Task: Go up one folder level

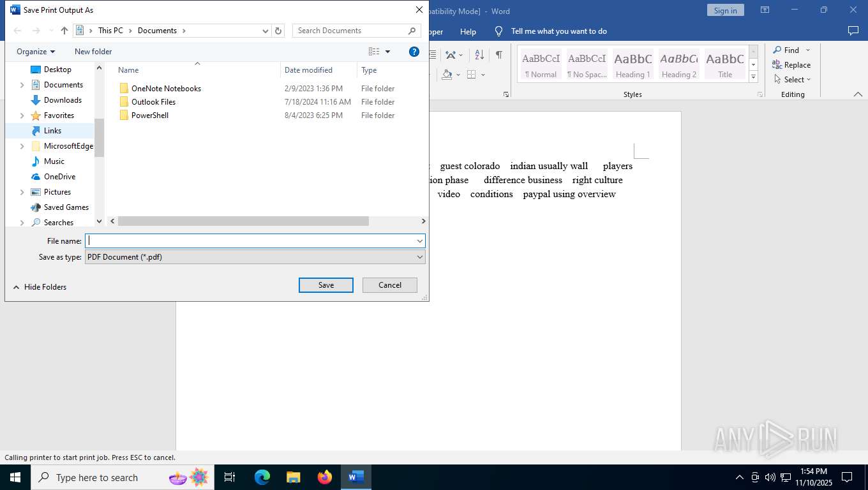Action: (x=64, y=31)
